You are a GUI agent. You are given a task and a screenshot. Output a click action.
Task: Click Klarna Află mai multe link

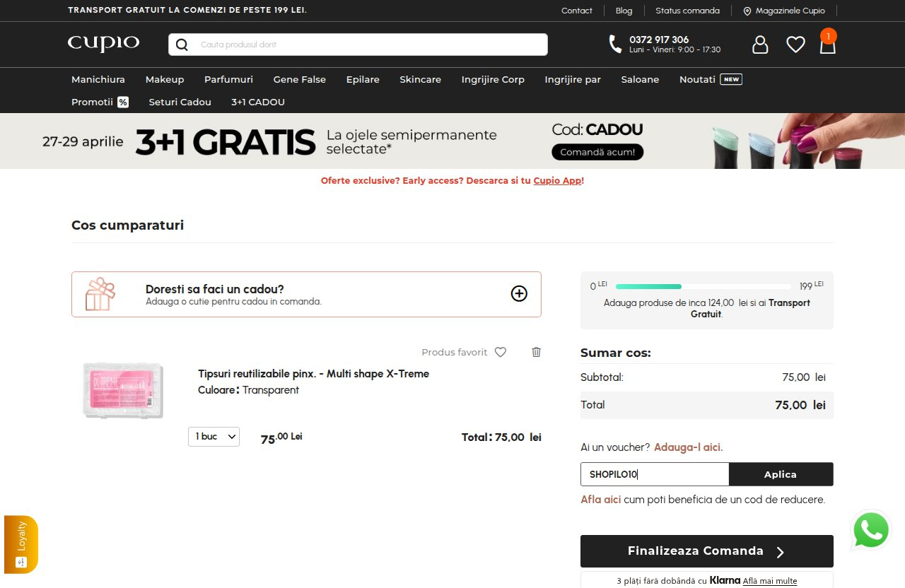(770, 581)
